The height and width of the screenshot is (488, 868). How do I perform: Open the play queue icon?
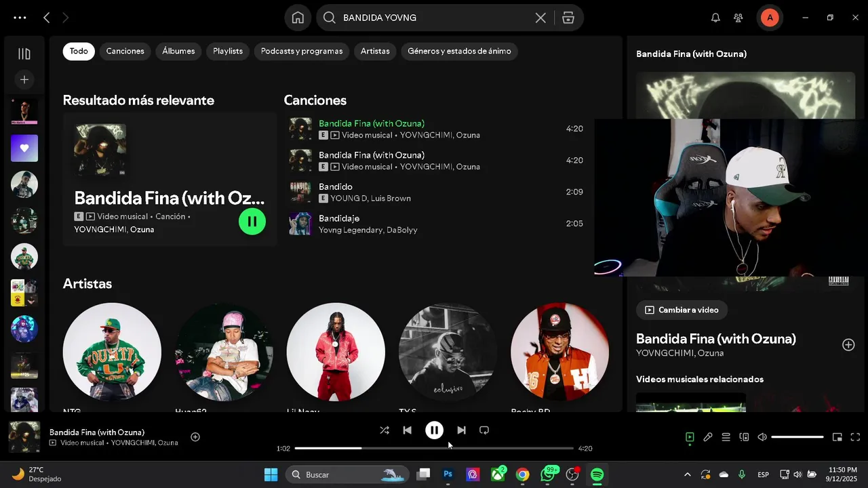[726, 437]
